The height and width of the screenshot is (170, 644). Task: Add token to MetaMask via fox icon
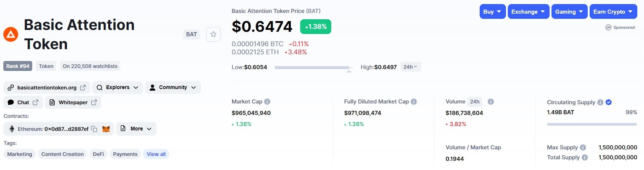point(106,129)
